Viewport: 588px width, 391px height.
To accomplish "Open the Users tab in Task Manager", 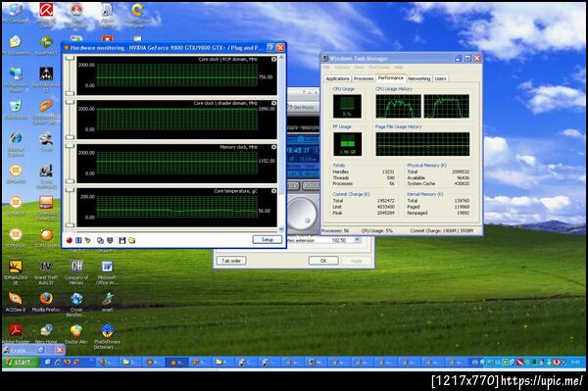I will point(441,78).
